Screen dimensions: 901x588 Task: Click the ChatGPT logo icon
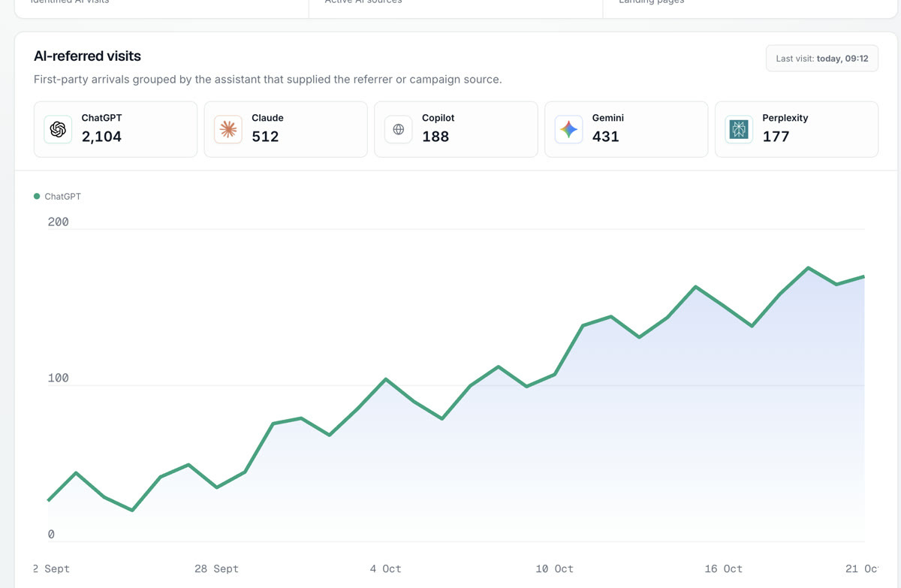(x=58, y=129)
